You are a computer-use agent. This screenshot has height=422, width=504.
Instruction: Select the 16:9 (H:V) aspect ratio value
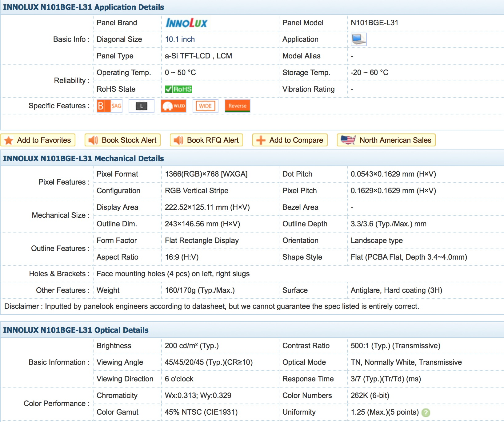(182, 257)
